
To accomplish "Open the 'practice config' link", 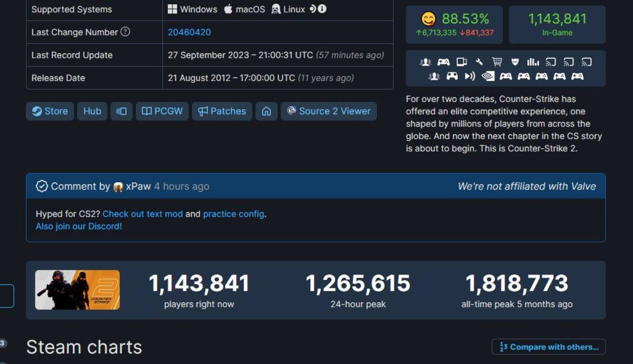I will click(234, 214).
